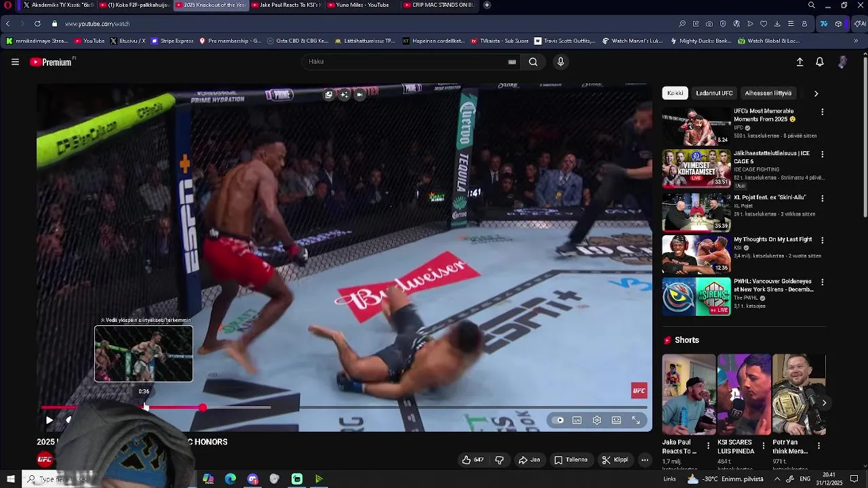868x488 pixels.
Task: Open options for PWHL Vancouver Goldeneyes video
Action: (823, 282)
